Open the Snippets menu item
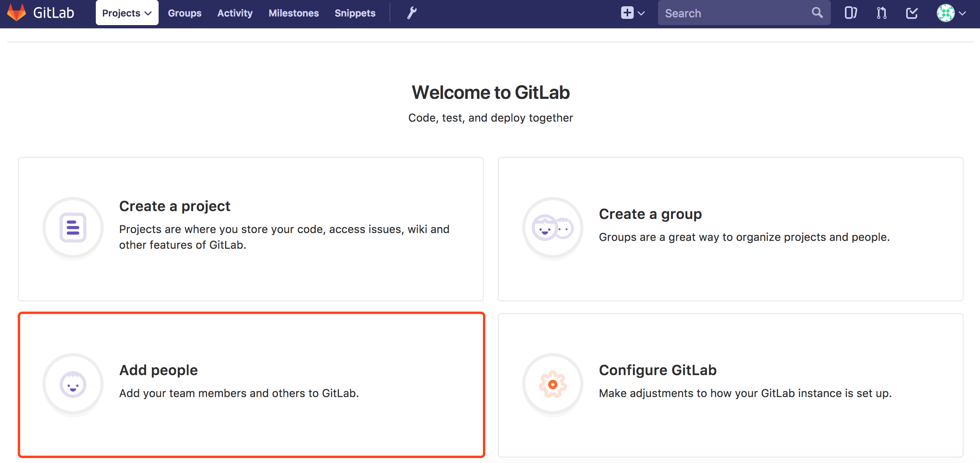 point(355,13)
